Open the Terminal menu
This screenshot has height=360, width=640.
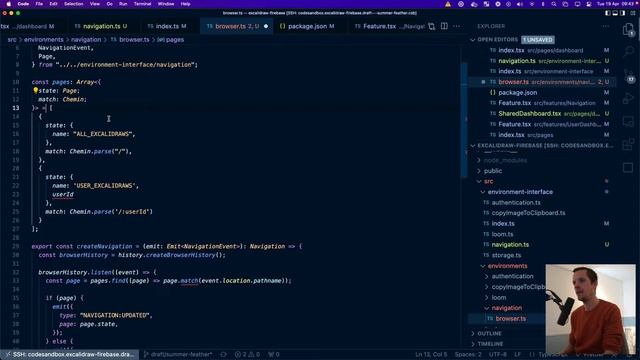click(x=142, y=4)
